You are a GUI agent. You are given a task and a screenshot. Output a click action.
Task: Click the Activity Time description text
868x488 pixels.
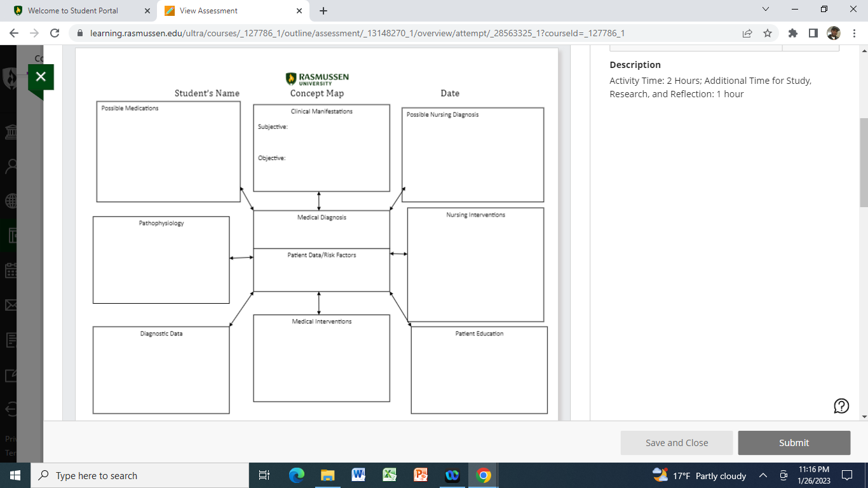tap(710, 87)
